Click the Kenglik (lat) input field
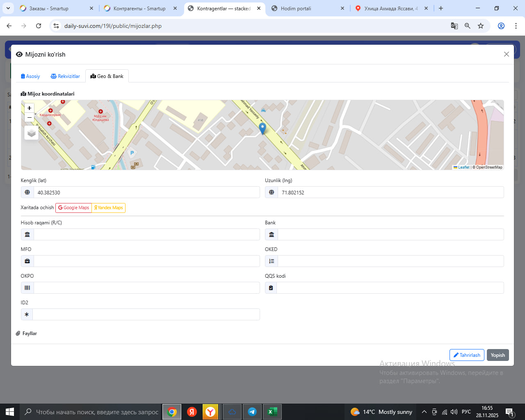This screenshot has height=420, width=525. pyautogui.click(x=146, y=192)
